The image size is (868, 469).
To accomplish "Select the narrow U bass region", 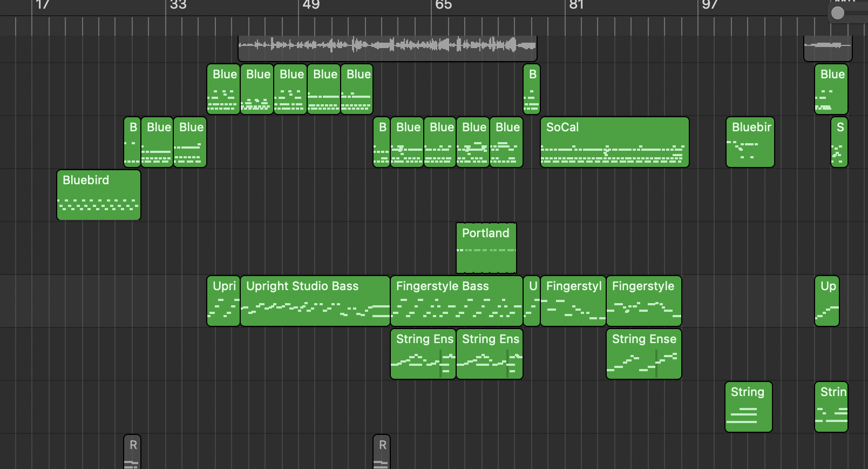I will pos(532,301).
